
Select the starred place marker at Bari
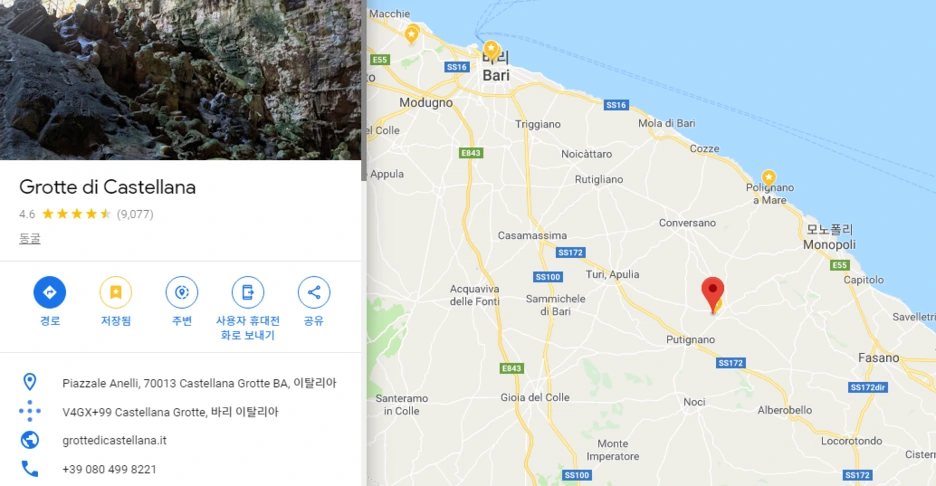(491, 50)
